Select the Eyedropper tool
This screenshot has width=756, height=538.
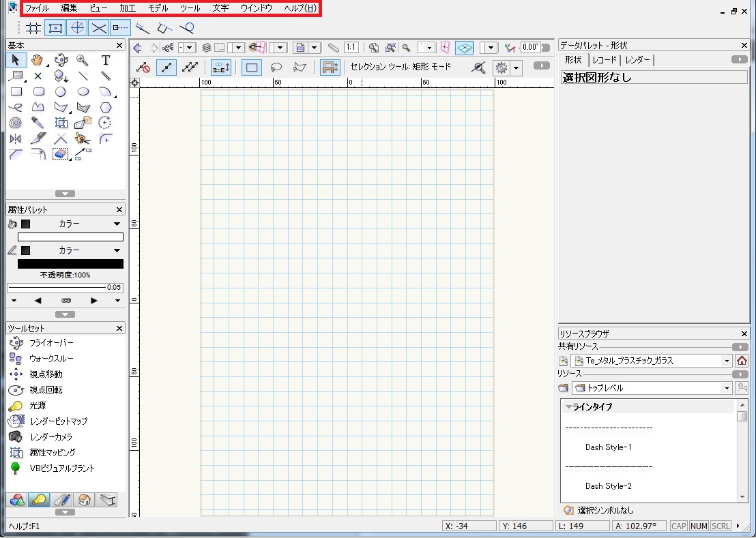point(38,123)
